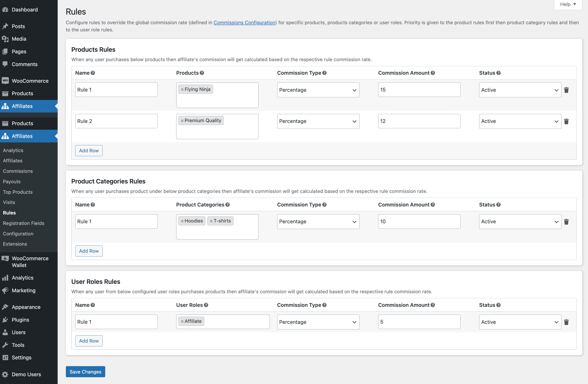Click help icon next to User Roles header
The height and width of the screenshot is (384, 588).
tap(206, 305)
